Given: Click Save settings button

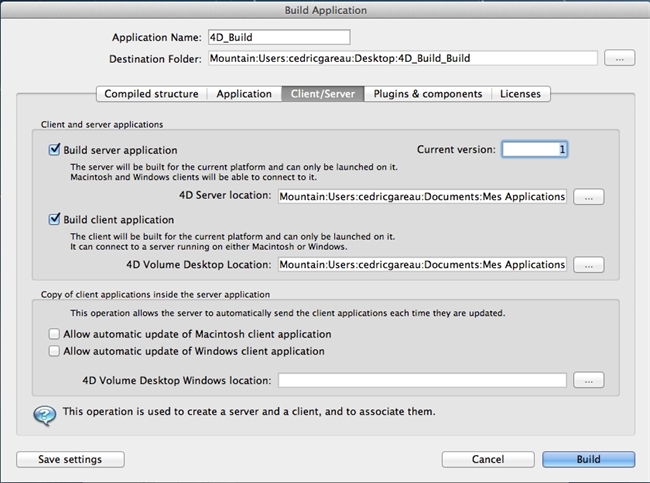Looking at the screenshot, I should (x=70, y=459).
